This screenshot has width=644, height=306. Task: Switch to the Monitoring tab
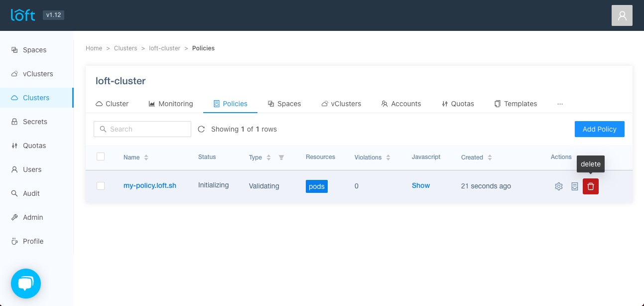170,104
